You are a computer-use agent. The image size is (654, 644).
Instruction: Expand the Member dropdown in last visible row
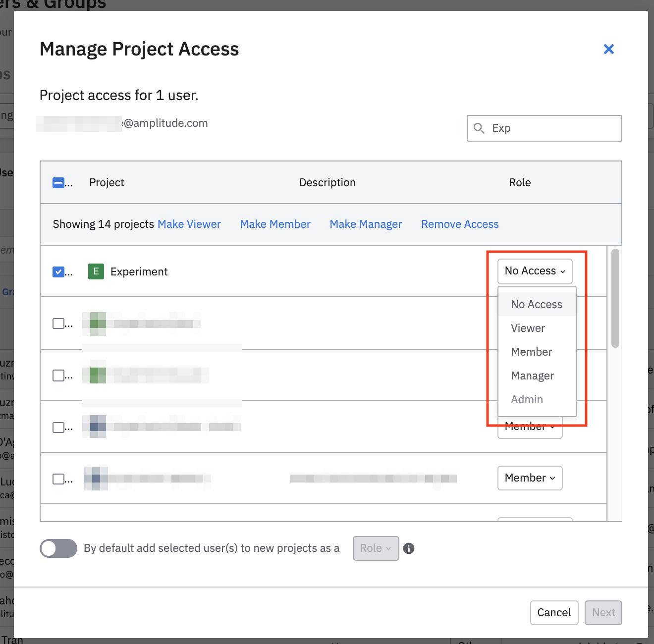530,478
